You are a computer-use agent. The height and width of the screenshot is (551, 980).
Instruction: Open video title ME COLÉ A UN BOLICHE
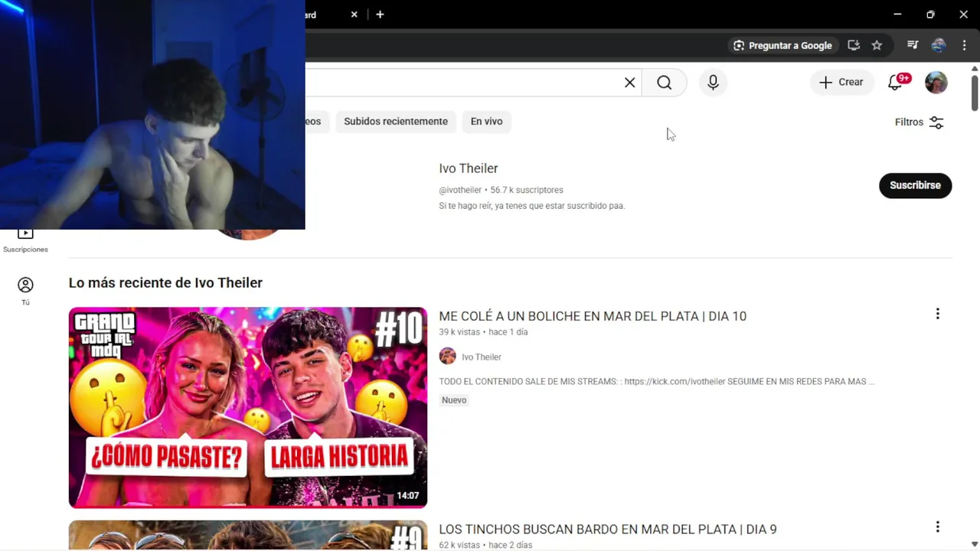click(593, 316)
